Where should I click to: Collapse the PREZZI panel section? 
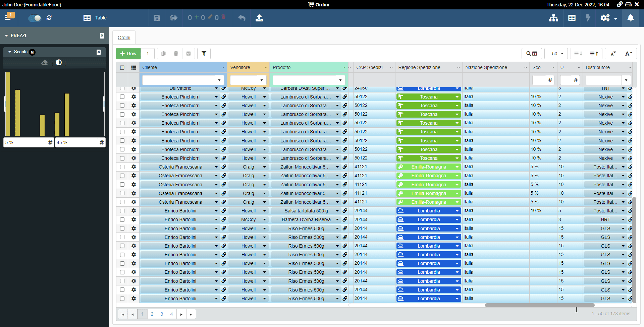(x=6, y=36)
